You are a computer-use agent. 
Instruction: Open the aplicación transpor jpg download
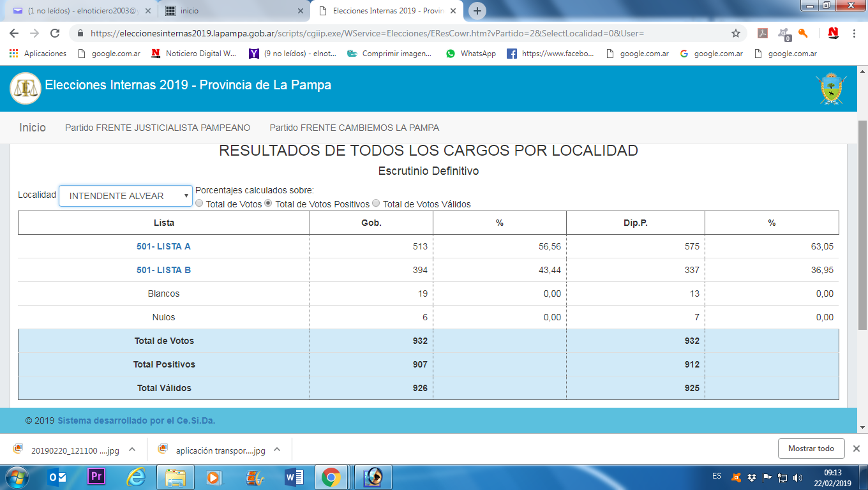(x=211, y=450)
